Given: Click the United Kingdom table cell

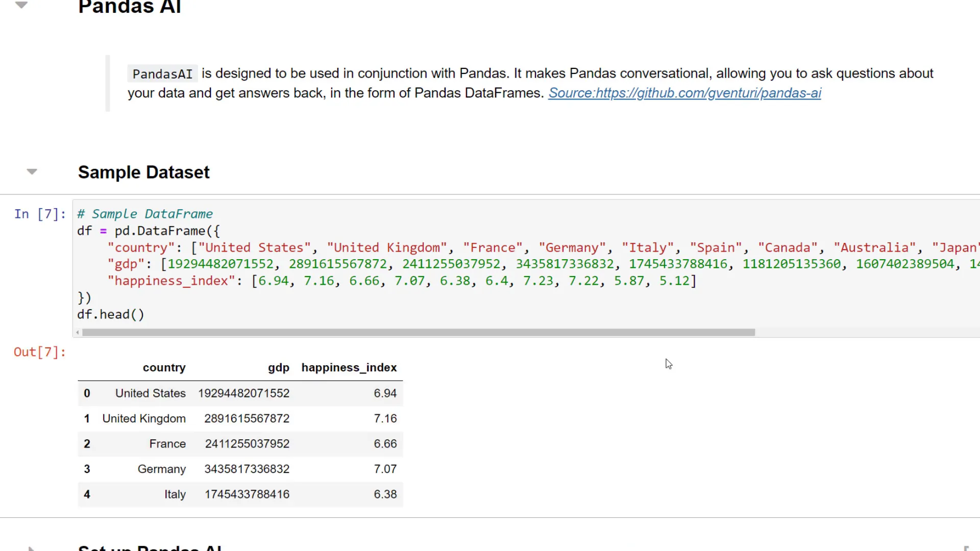Looking at the screenshot, I should [x=144, y=418].
